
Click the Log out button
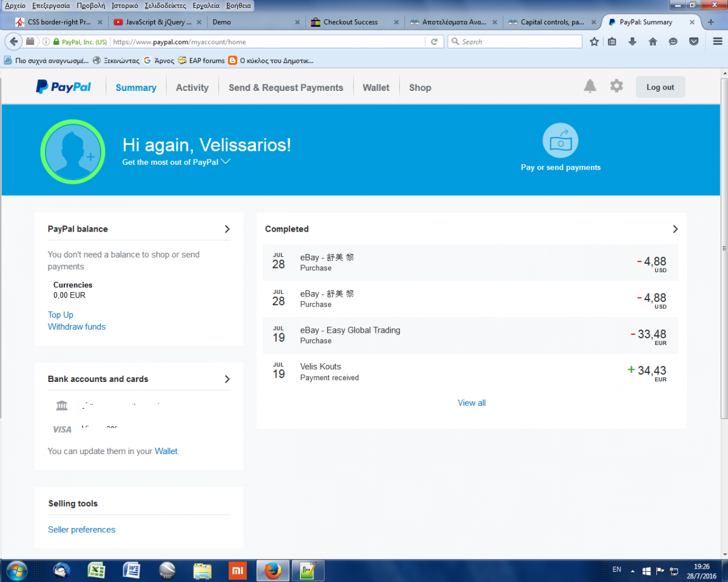(660, 87)
